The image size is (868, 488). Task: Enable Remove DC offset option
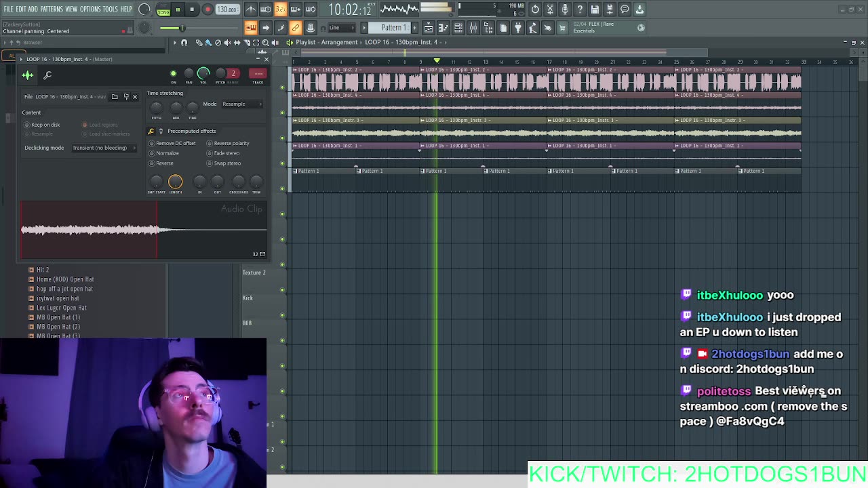click(x=172, y=143)
